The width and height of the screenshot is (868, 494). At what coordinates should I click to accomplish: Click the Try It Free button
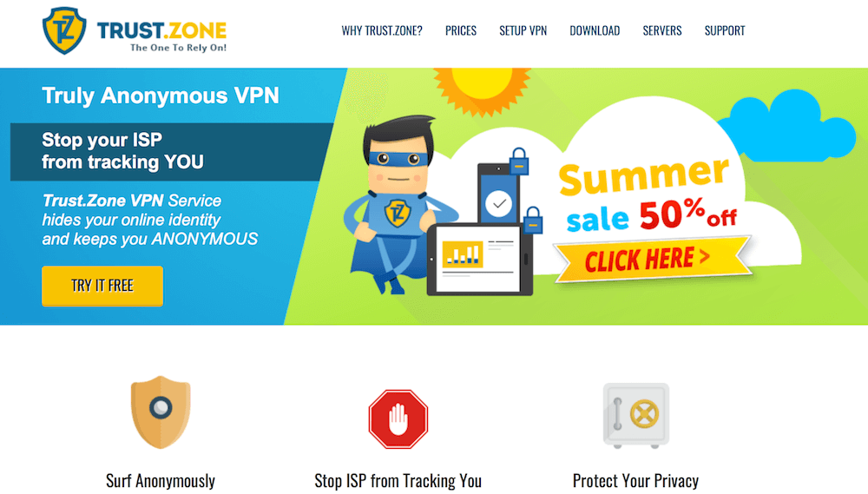[x=102, y=286]
